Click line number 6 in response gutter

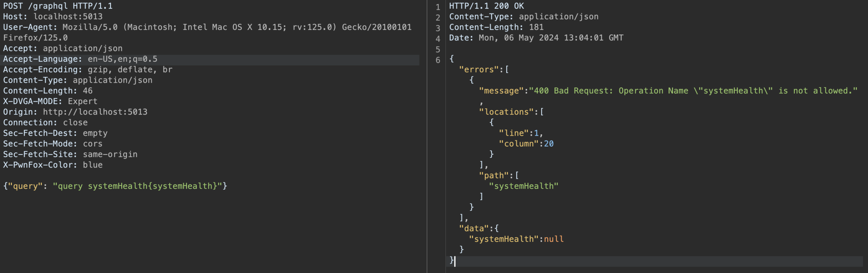point(438,60)
